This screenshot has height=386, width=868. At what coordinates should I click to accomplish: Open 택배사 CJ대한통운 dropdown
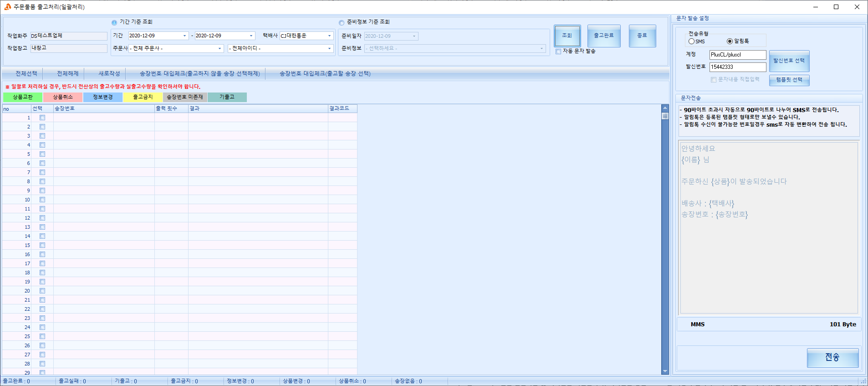(329, 36)
